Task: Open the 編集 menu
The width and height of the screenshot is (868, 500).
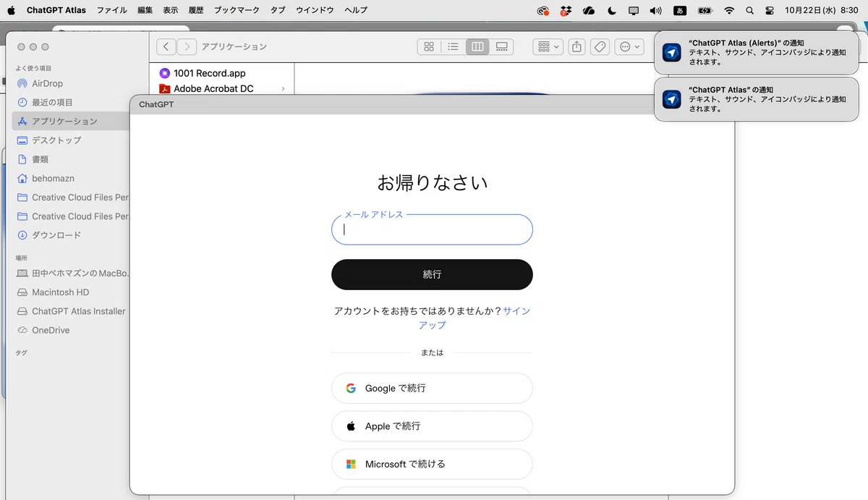Action: [145, 10]
